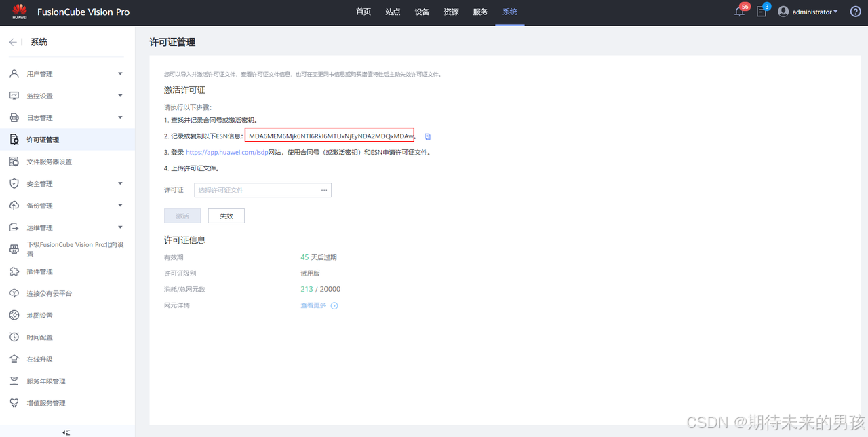Open the app.huawei.com/isdp link
Image resolution: width=868 pixels, height=437 pixels.
pyautogui.click(x=227, y=153)
